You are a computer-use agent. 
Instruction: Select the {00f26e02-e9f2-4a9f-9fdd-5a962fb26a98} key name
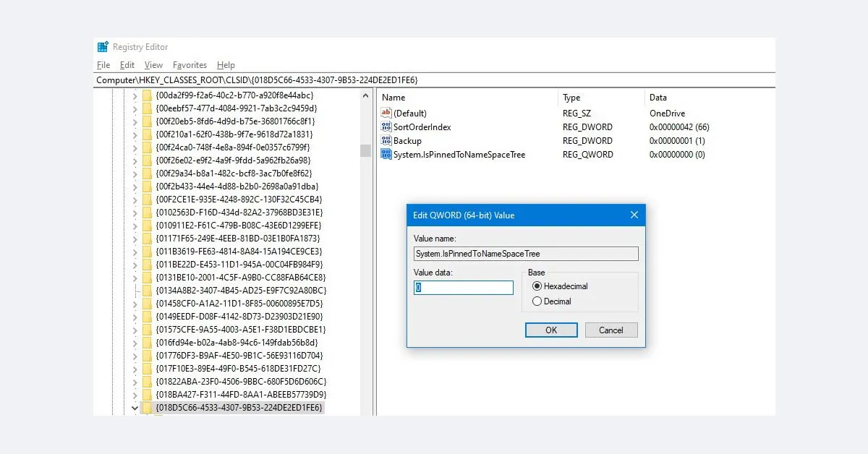[234, 160]
